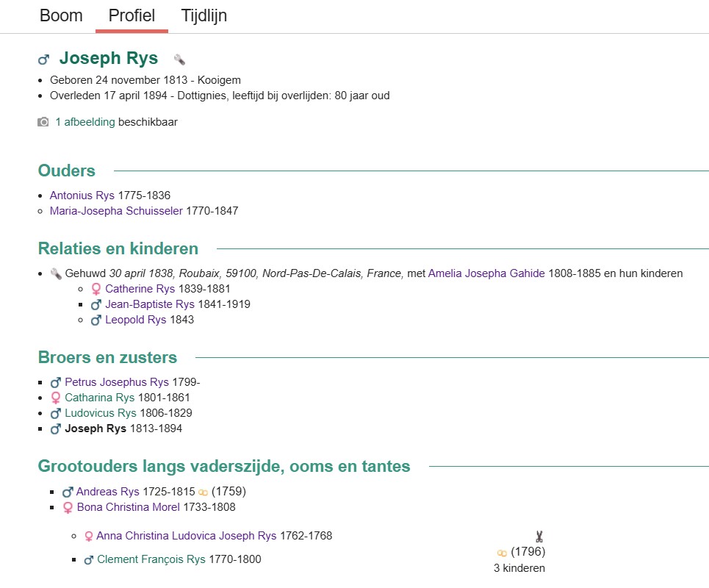Go to Amelia Josepha Gahide's page
The height and width of the screenshot is (588, 709).
coord(486,273)
